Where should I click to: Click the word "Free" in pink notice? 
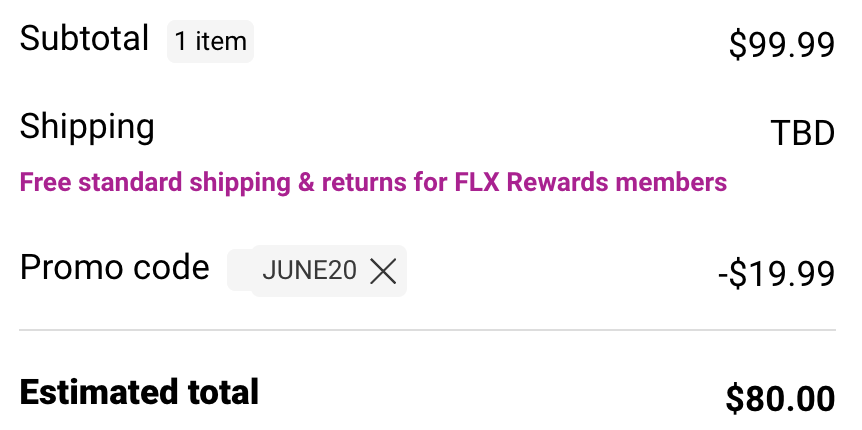click(45, 182)
